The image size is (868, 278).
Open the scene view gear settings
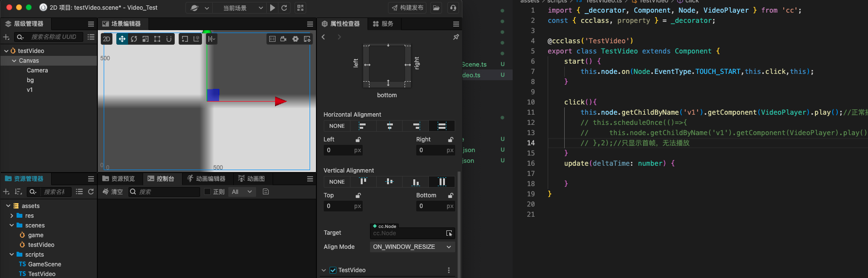coord(295,39)
